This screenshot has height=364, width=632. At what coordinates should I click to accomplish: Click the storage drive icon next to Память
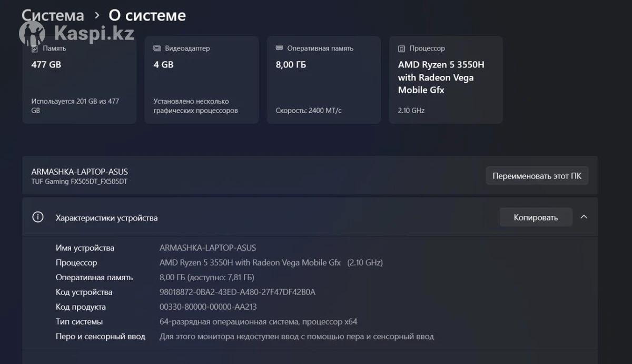[35, 48]
